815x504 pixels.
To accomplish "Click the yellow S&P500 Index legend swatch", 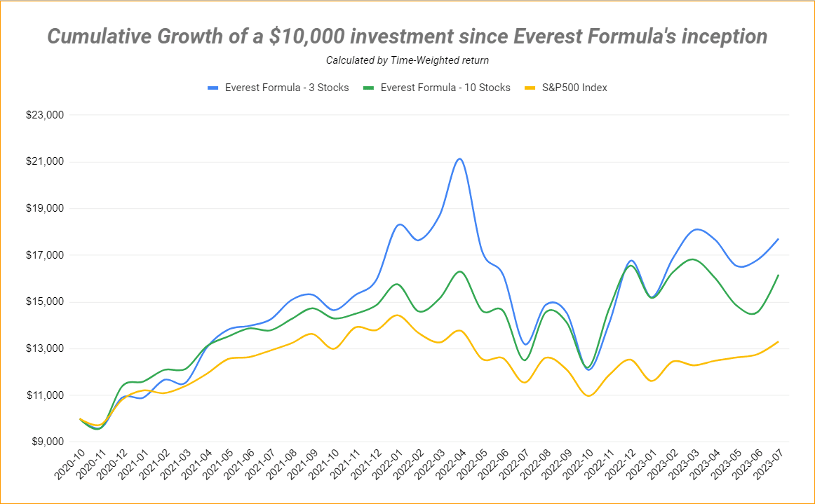I will (530, 88).
